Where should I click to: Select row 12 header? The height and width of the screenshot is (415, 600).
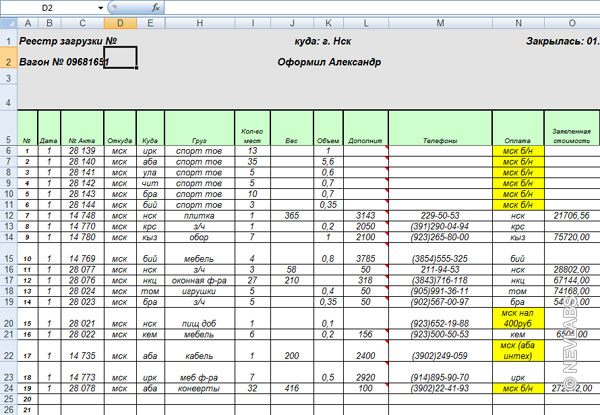[x=8, y=215]
